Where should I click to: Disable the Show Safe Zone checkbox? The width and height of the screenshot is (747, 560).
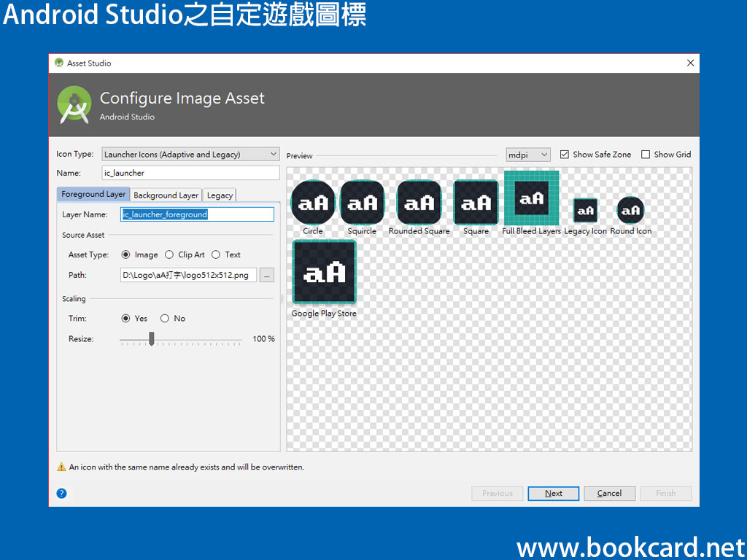coord(564,154)
